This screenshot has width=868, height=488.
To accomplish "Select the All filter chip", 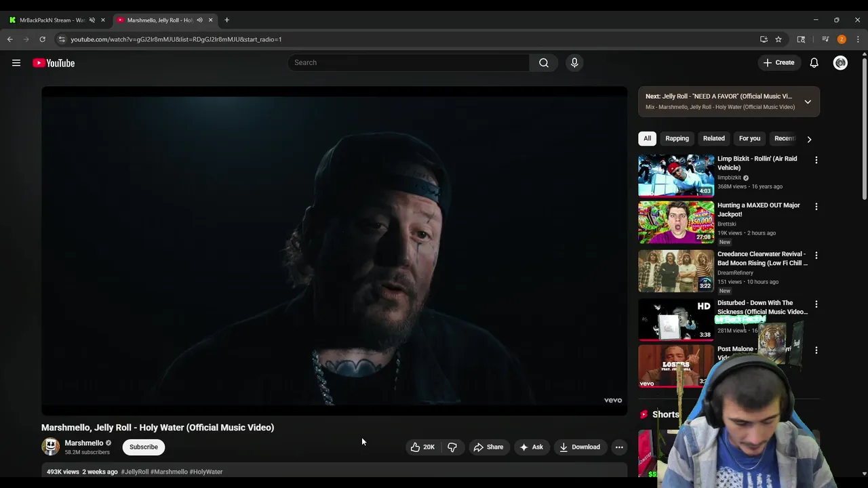I will (x=647, y=138).
